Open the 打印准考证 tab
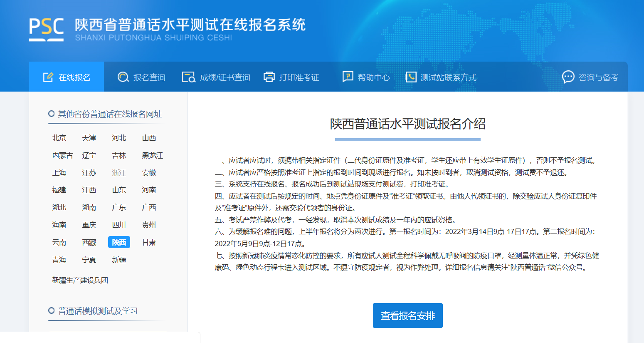The height and width of the screenshot is (343, 644). pyautogui.click(x=291, y=77)
